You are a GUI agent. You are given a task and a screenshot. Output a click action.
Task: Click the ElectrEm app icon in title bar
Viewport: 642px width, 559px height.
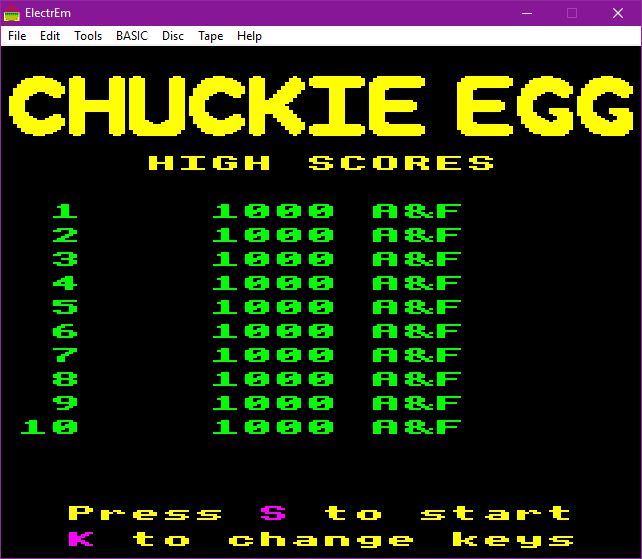coord(11,13)
